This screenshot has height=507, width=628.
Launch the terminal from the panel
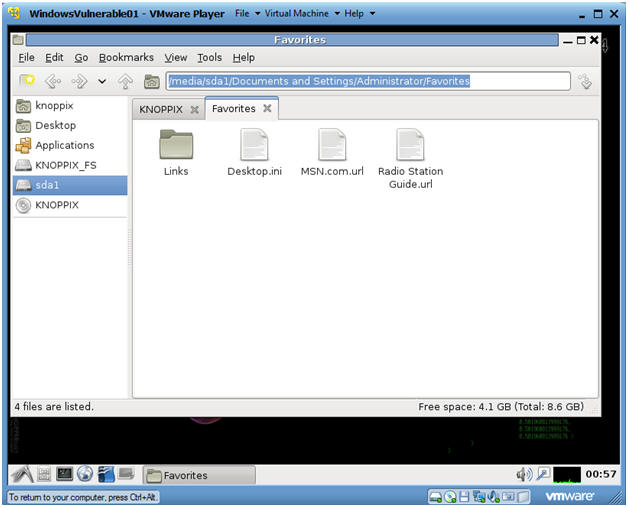(x=64, y=475)
